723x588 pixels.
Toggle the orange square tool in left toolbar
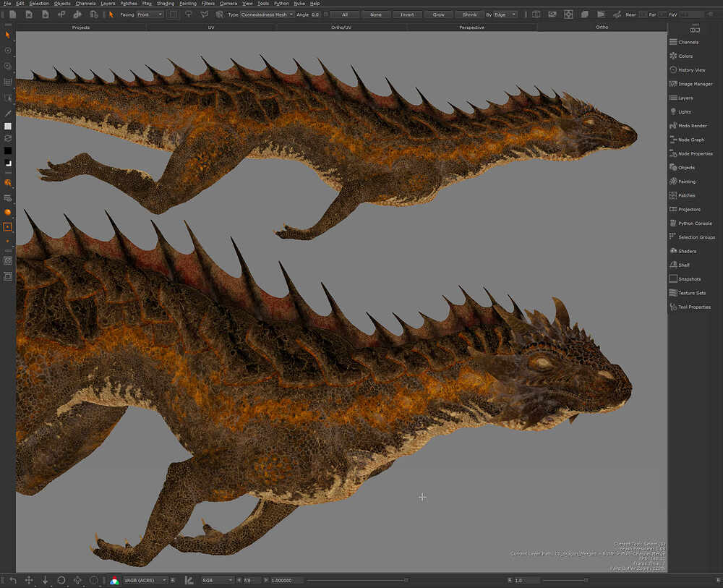[7, 227]
